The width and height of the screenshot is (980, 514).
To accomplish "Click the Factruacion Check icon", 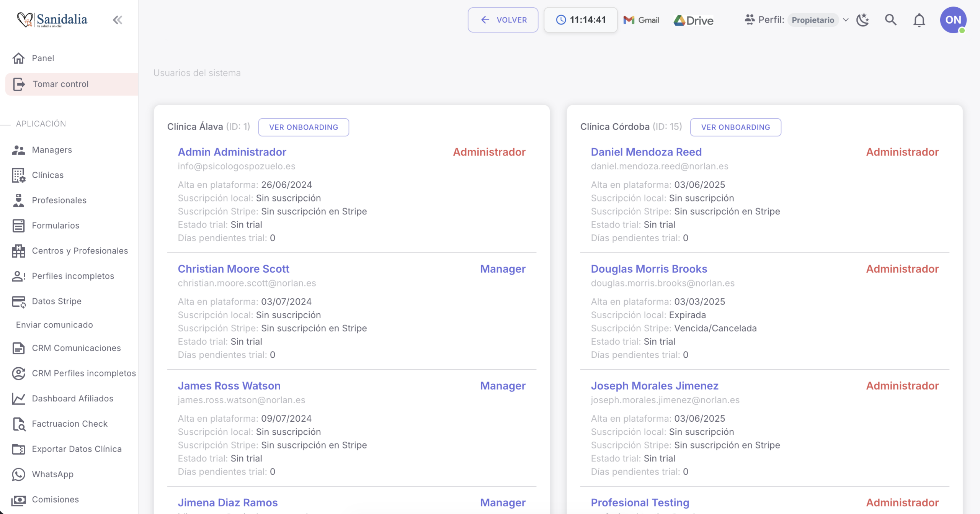I will click(x=19, y=424).
